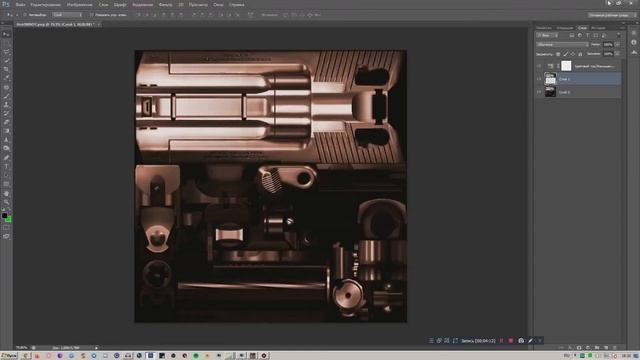640x360 pixels.
Task: Select the Quick Selection tool
Action: [x=6, y=60]
